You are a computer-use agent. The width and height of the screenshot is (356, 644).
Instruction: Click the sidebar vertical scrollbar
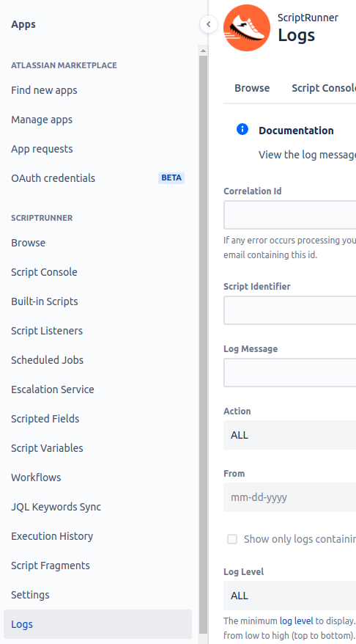click(203, 345)
